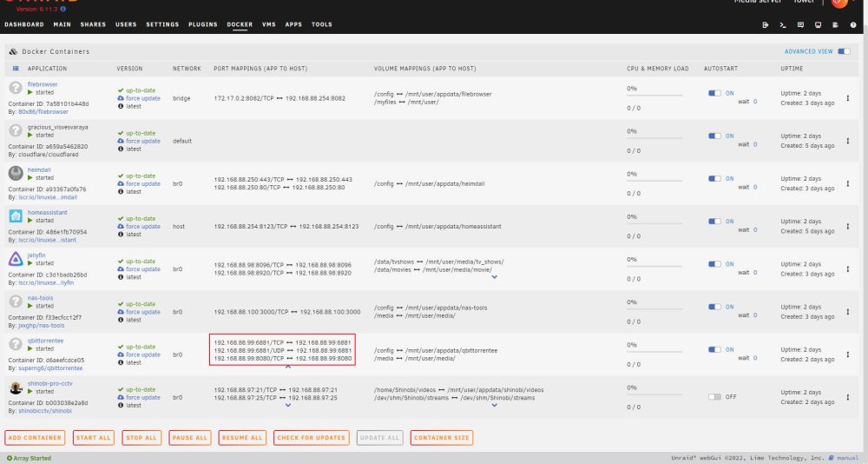Screen dimensions: 868x464
Task: Click the row handle for qbittorrentee
Action: point(847,355)
